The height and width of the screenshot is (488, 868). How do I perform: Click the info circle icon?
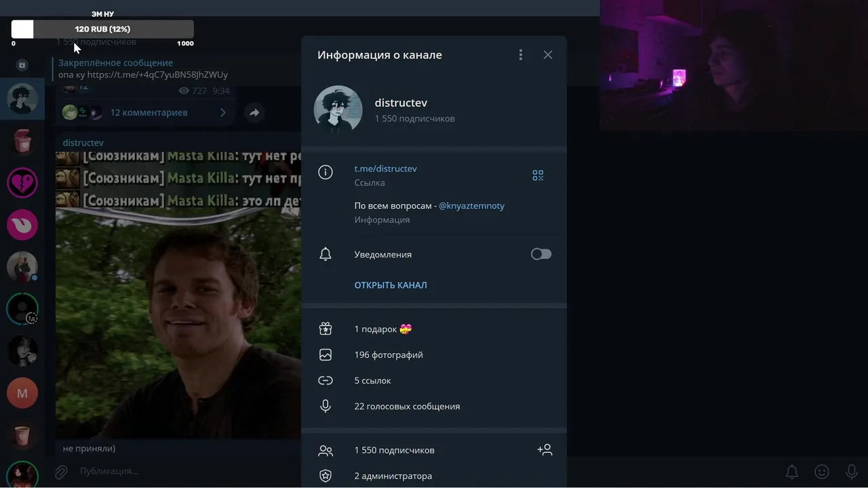pos(325,172)
